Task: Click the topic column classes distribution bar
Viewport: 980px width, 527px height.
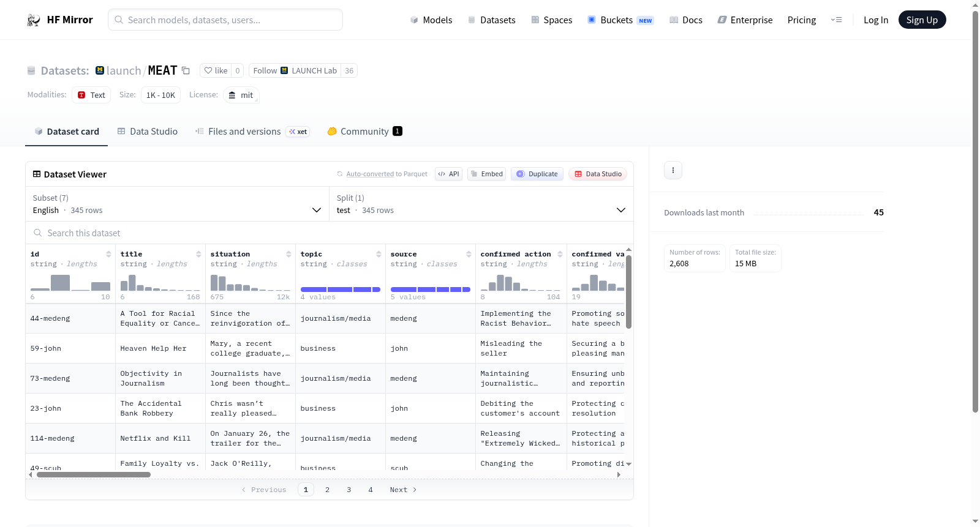Action: [341, 290]
